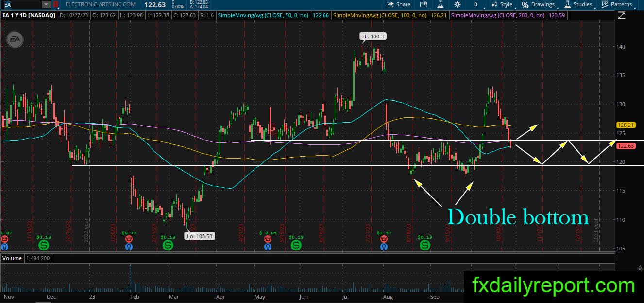Expand the symbol dropdown arrow next to EA
The image size is (644, 303).
[x=46, y=4]
